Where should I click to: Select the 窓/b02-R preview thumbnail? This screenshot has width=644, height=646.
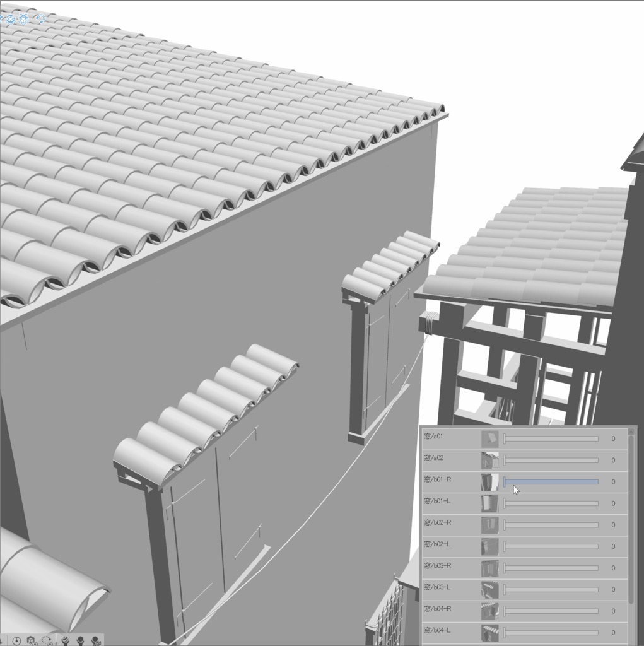click(490, 525)
